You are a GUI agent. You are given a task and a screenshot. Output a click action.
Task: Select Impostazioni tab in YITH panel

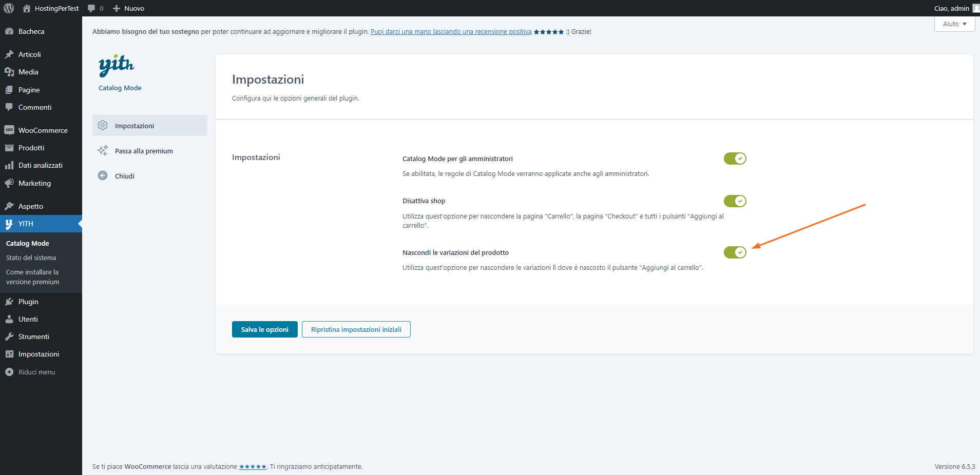(x=150, y=126)
